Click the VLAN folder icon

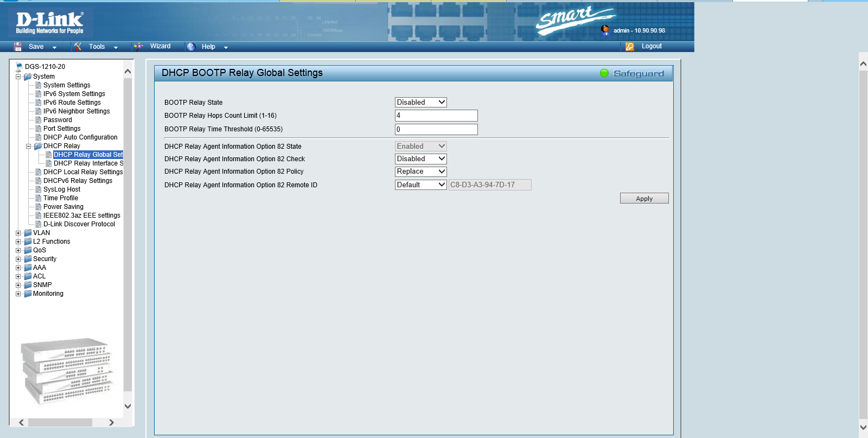pyautogui.click(x=28, y=233)
